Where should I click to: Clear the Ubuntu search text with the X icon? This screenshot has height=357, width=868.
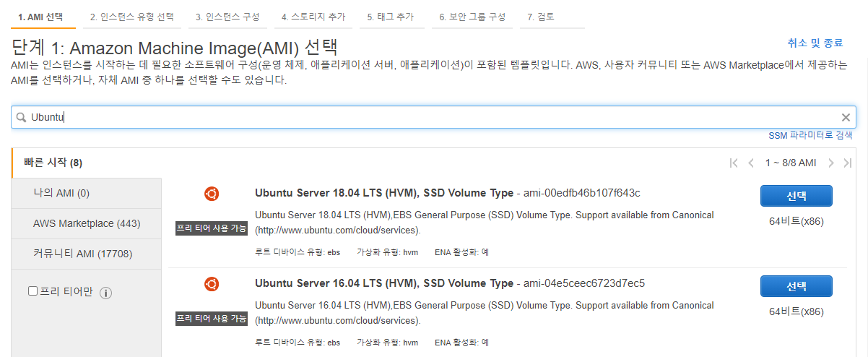pos(846,117)
